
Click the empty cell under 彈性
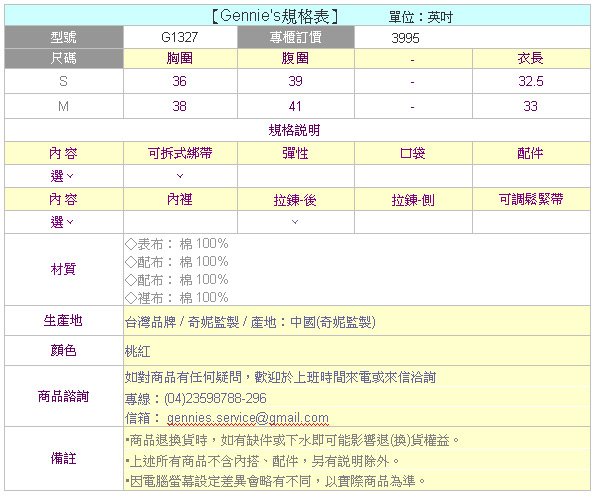(296, 176)
